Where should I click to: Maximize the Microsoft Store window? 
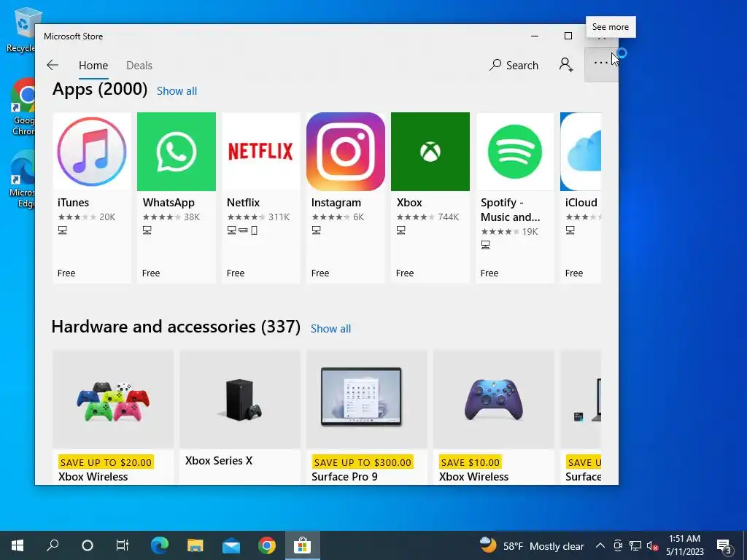coord(568,36)
